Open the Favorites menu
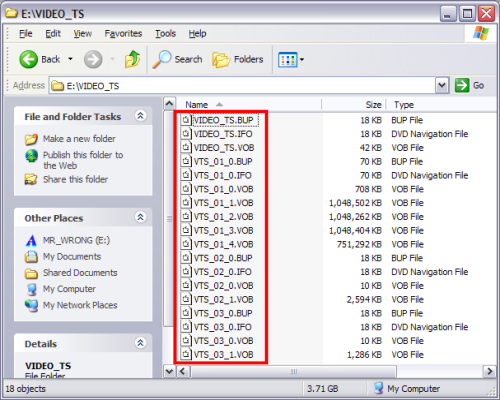 click(123, 33)
